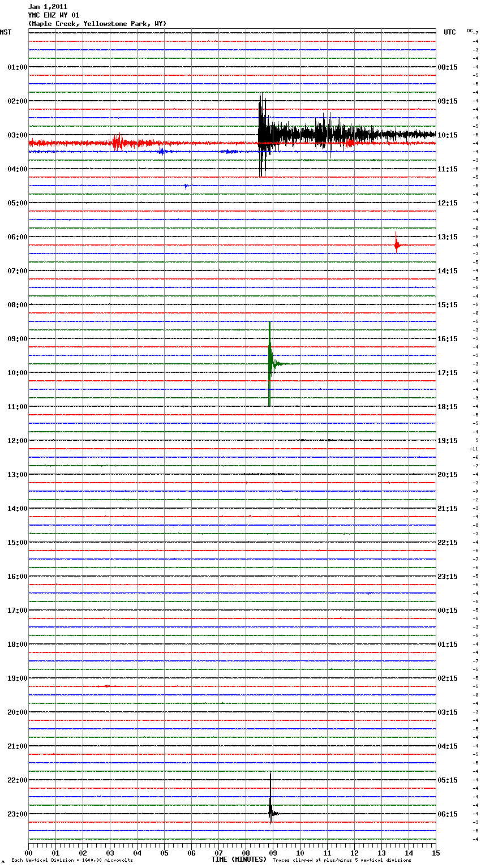This screenshot has height=868, width=481.
Task: Click the 22:00 MST time label
Action: click(18, 780)
